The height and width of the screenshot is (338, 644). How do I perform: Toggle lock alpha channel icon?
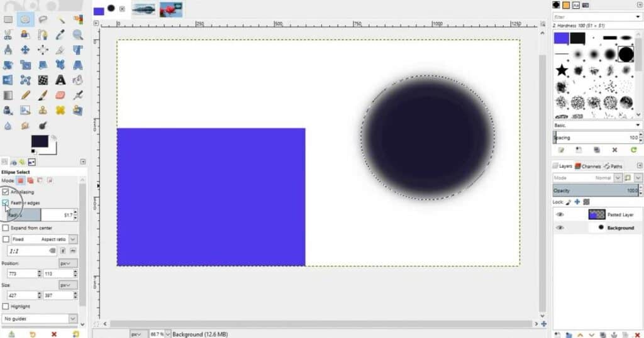[x=587, y=202]
